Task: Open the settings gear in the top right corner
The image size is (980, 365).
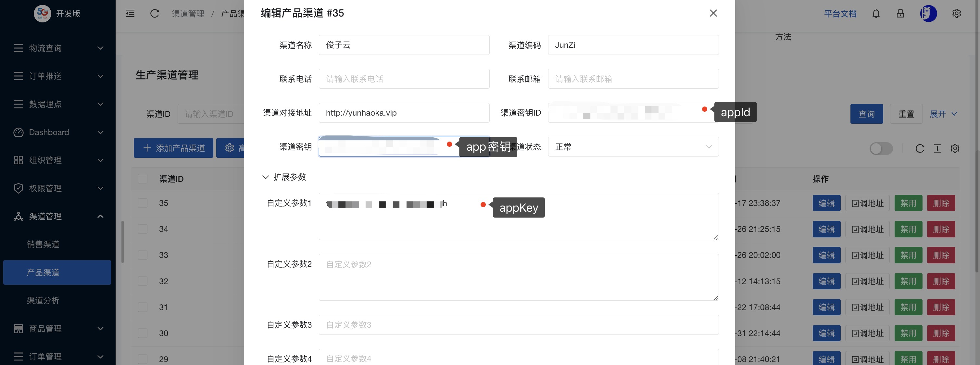Action: (x=957, y=13)
